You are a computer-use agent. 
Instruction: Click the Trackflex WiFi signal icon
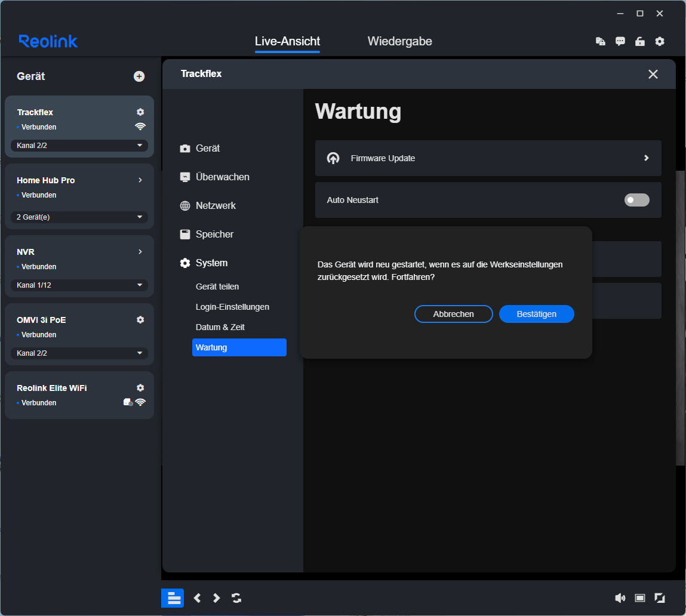[140, 127]
